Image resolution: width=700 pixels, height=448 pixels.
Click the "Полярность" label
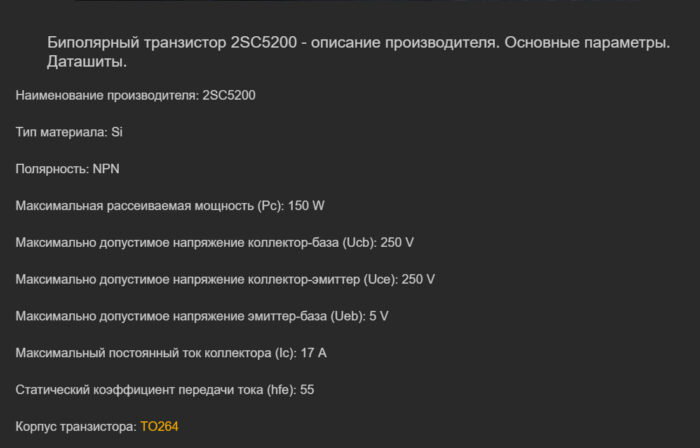51,169
